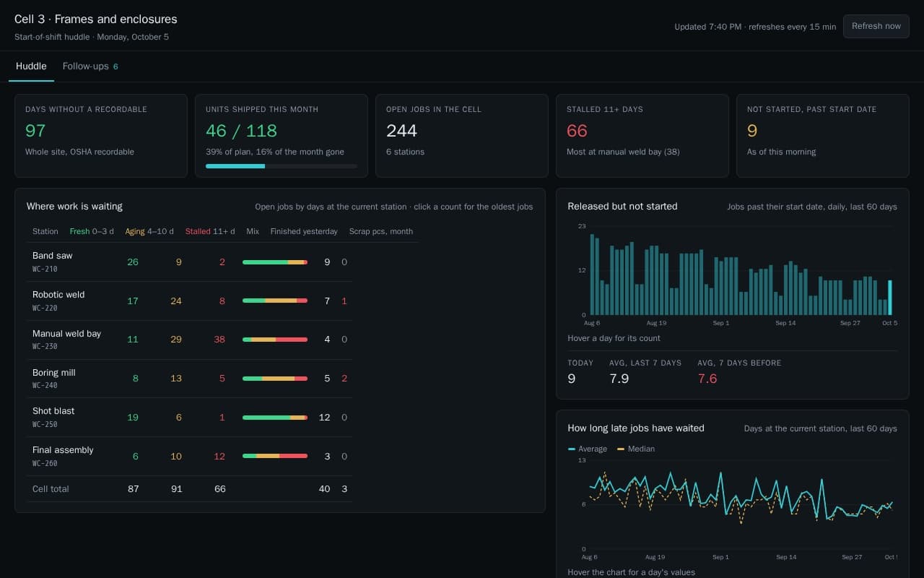Viewport: 924px width, 578px height.
Task: Click Shot blast stalled count 1
Action: point(222,417)
